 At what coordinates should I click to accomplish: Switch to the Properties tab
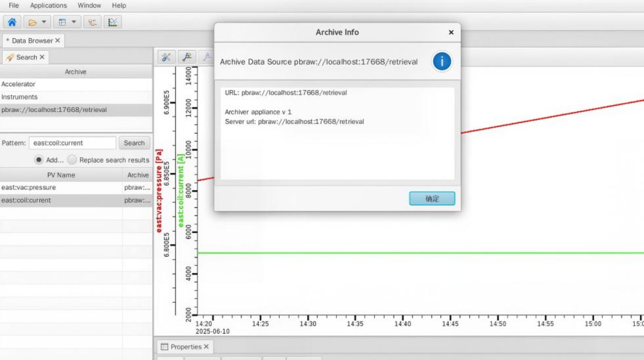186,347
